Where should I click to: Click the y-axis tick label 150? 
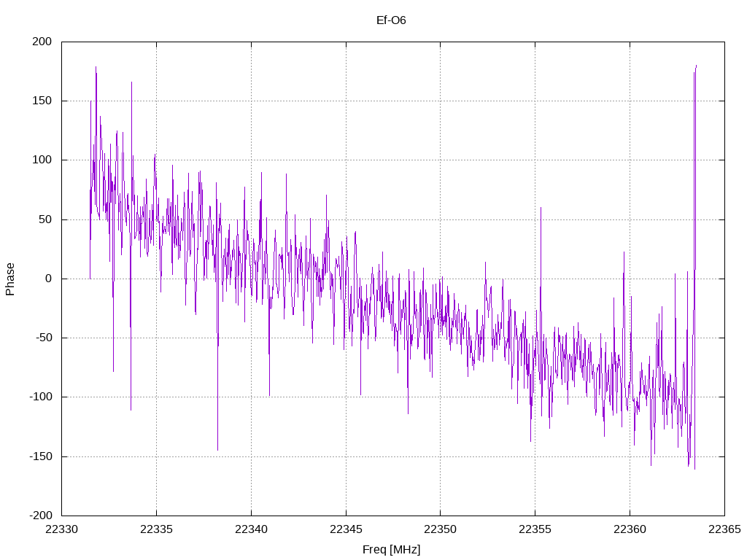pos(42,101)
